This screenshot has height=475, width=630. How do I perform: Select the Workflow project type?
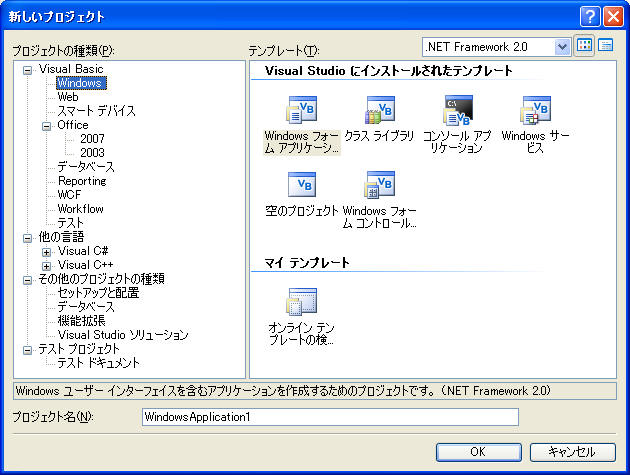[80, 209]
